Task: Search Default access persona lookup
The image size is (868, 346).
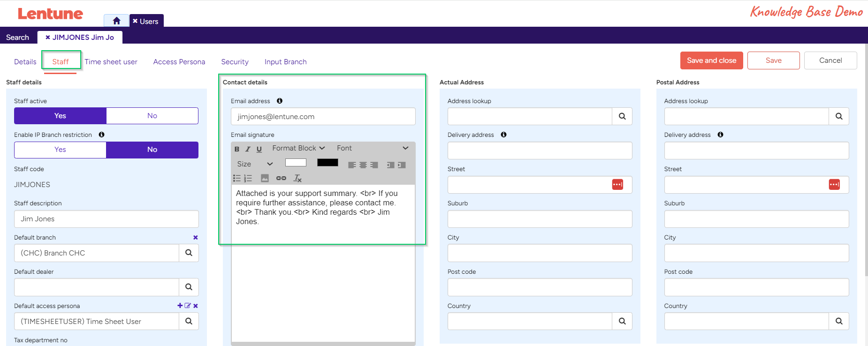Action: 189,321
